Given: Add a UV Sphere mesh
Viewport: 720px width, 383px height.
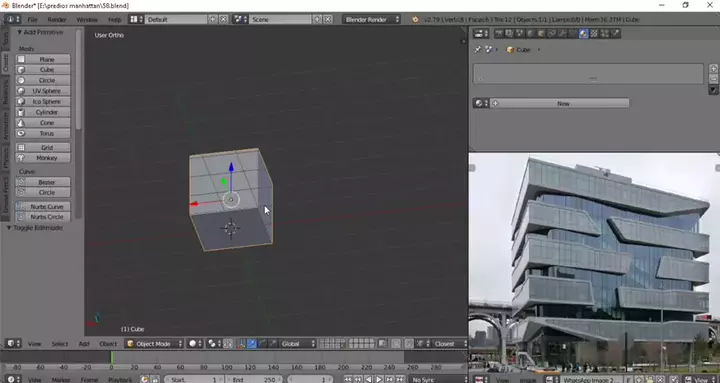Looking at the screenshot, I should (x=43, y=91).
